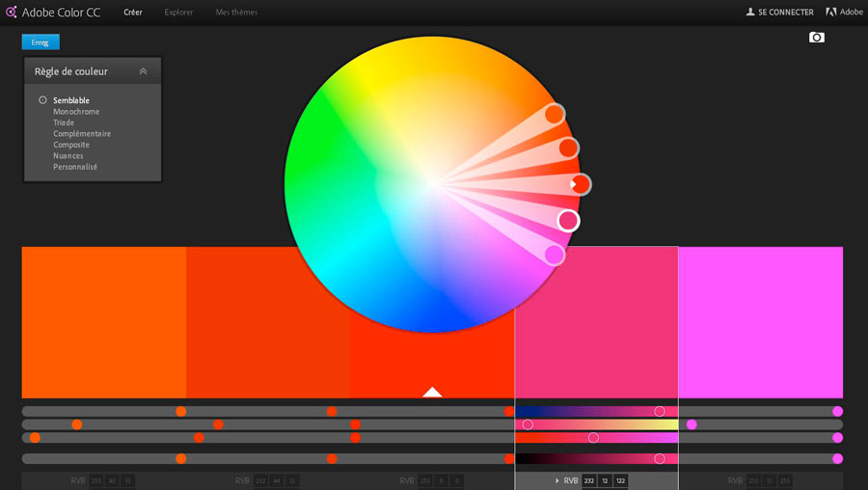This screenshot has height=490, width=868.
Task: Click the white base-color triangle under the red swatch
Action: [432, 392]
